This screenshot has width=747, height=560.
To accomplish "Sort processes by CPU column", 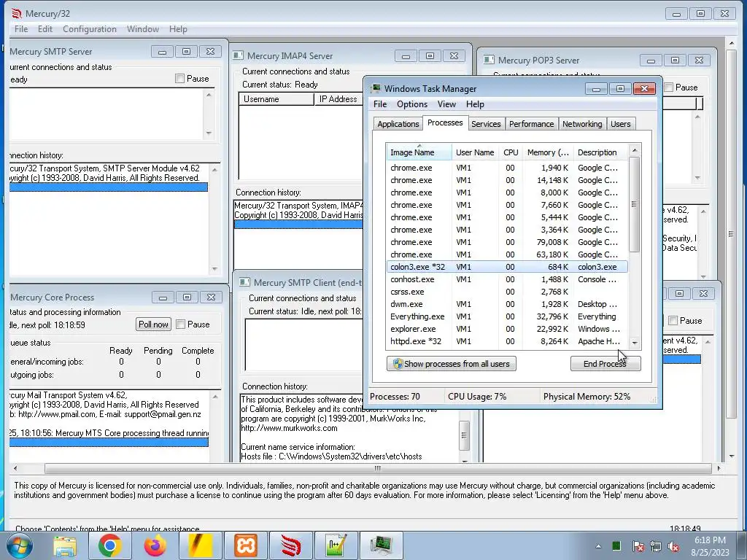I will (x=510, y=152).
